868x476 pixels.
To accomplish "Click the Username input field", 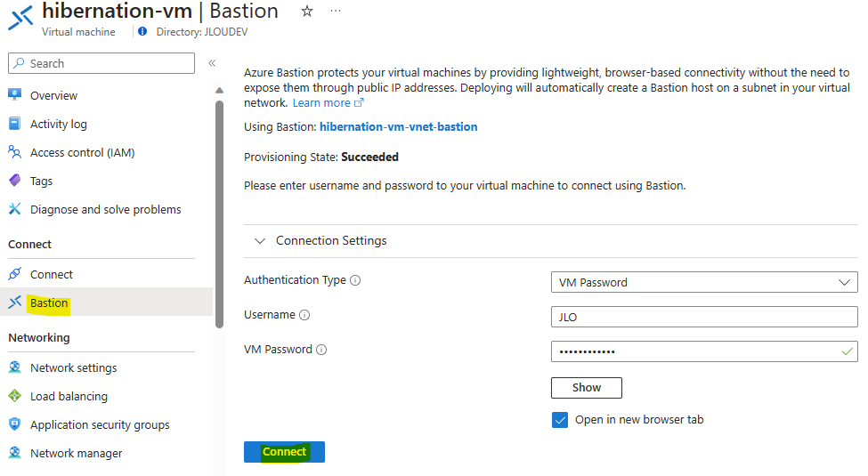I will pos(704,317).
